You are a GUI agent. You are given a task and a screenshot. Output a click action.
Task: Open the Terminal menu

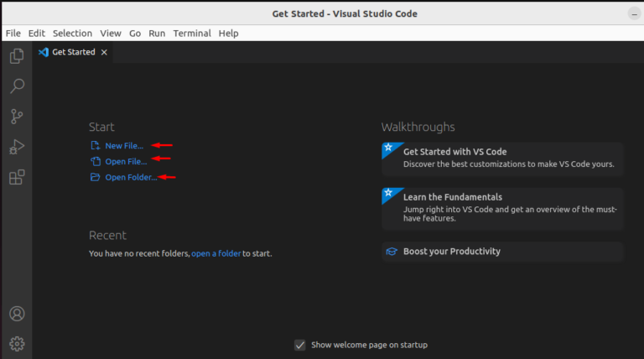pos(192,34)
